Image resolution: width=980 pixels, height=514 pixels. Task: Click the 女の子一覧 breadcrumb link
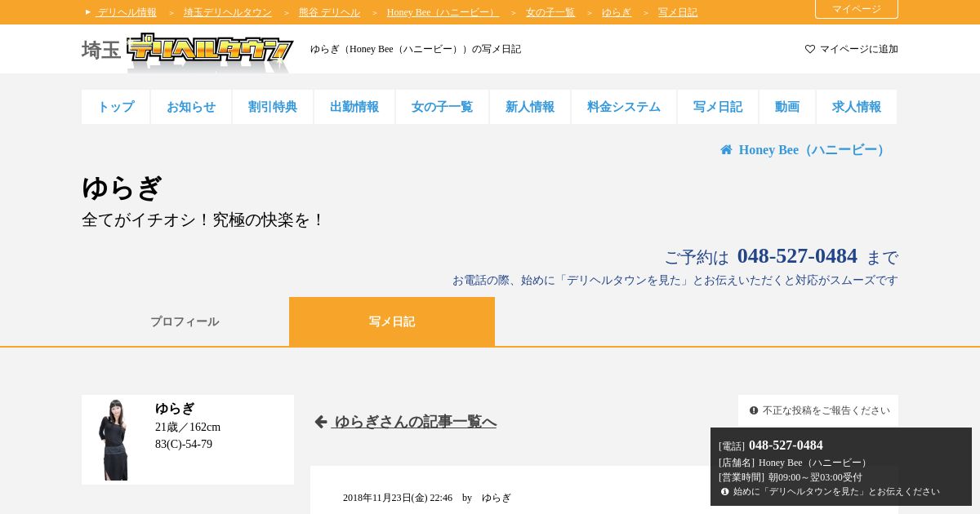click(x=550, y=12)
